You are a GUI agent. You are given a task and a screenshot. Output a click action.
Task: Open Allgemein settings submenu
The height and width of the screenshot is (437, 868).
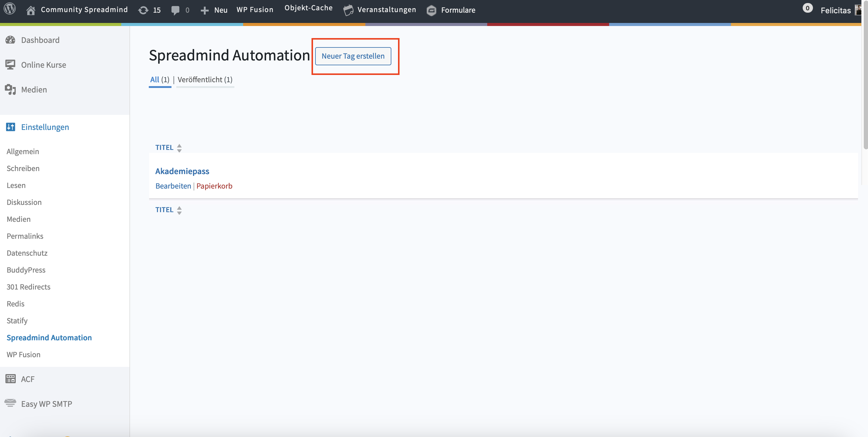23,151
